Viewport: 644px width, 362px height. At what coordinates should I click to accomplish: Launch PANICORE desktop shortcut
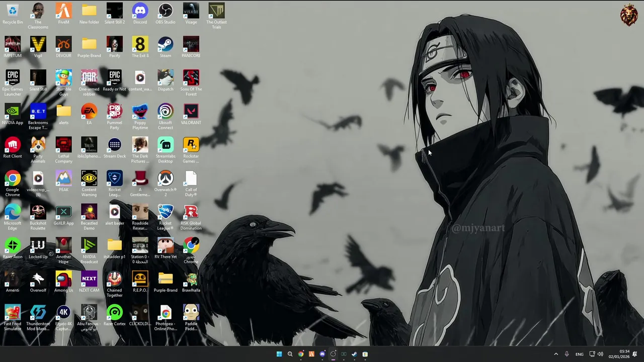click(191, 47)
